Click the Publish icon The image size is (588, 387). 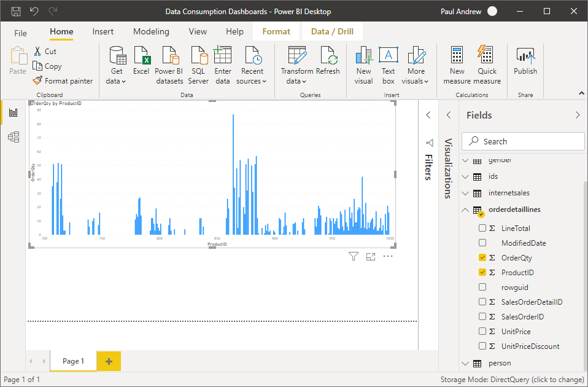(x=525, y=61)
